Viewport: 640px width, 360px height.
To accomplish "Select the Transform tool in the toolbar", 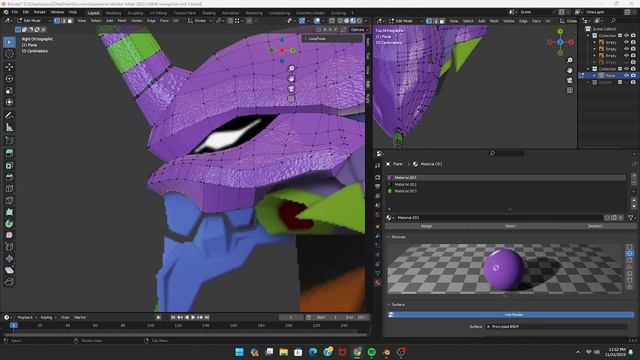I will tap(9, 102).
